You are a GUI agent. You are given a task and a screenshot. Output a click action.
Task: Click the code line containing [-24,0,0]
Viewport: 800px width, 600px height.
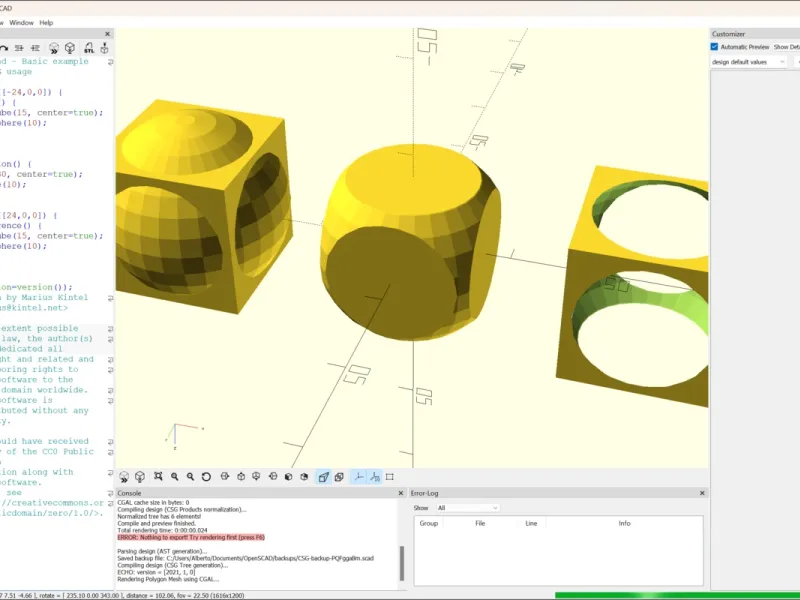[x=31, y=92]
